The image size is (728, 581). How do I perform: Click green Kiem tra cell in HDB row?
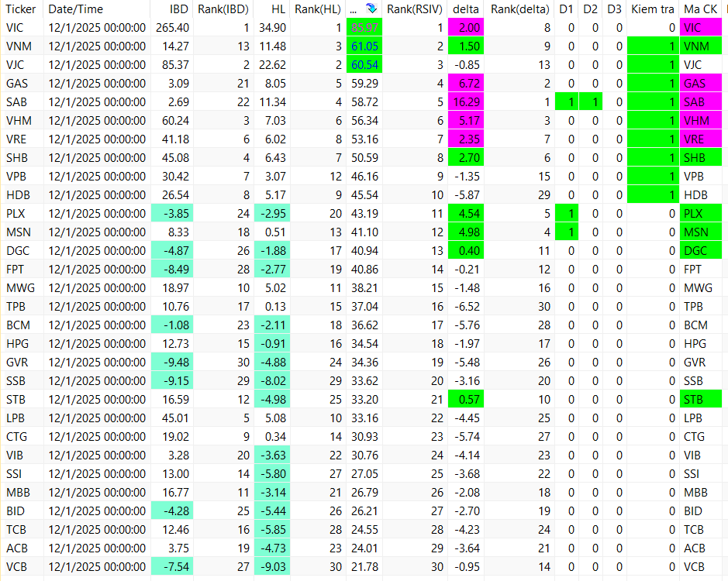(x=653, y=195)
